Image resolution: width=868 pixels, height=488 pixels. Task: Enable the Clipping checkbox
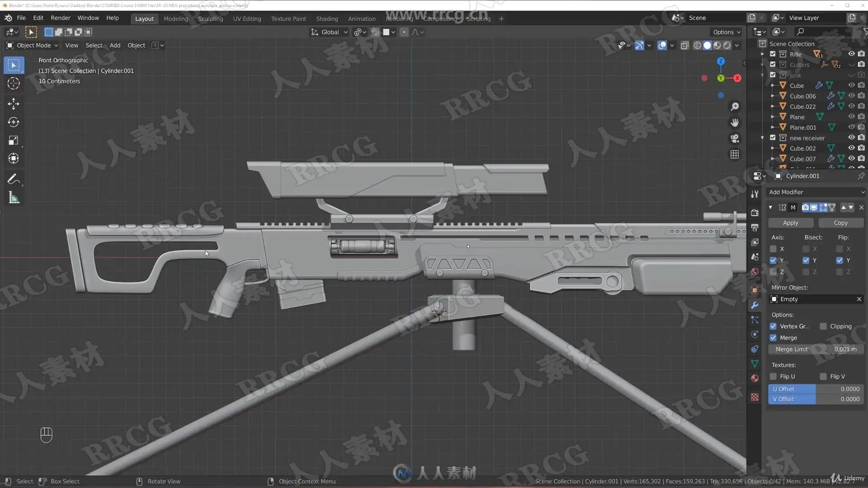(823, 326)
